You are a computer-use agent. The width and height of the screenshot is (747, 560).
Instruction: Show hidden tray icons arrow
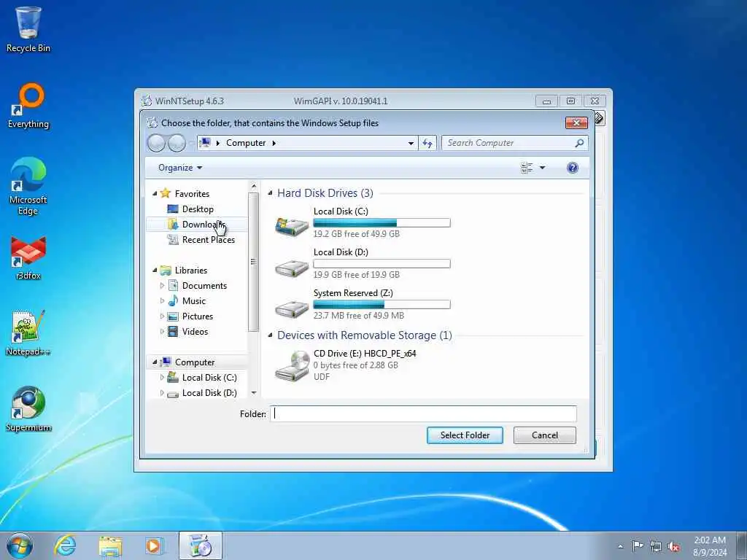620,546
